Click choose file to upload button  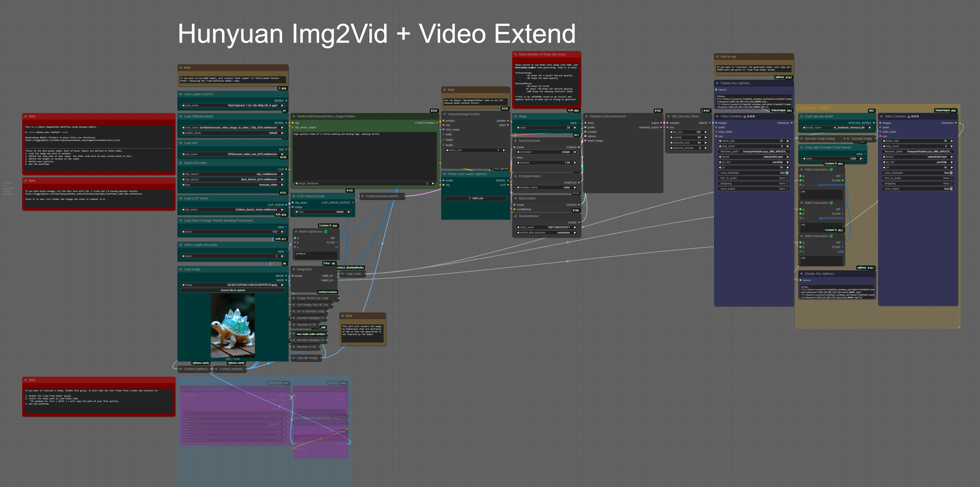coord(233,290)
